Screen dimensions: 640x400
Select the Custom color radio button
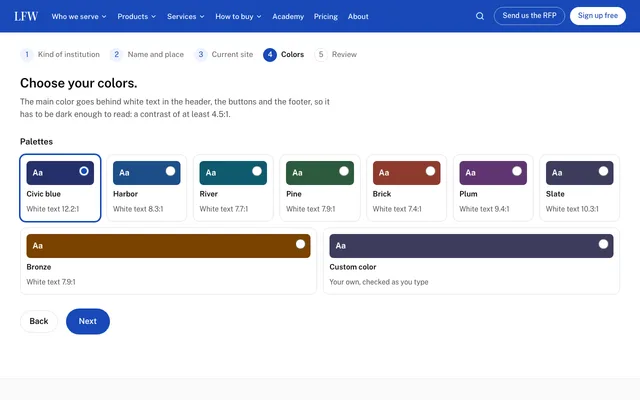coord(603,244)
